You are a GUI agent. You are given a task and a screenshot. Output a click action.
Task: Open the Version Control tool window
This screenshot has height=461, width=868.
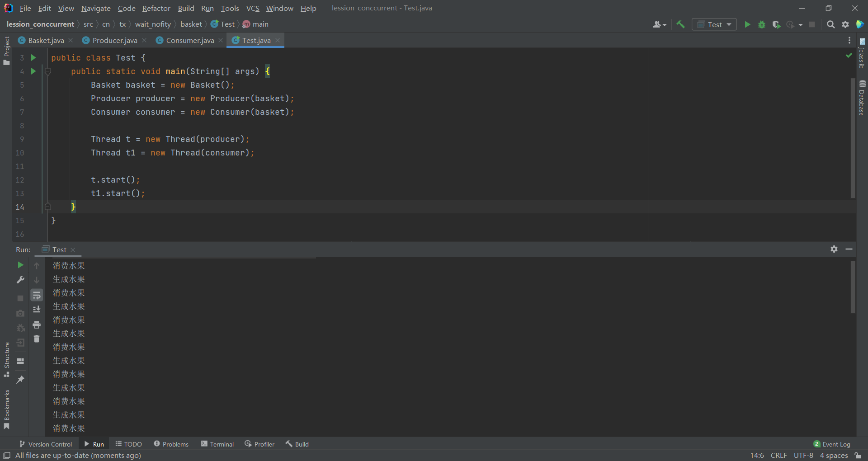tap(46, 444)
